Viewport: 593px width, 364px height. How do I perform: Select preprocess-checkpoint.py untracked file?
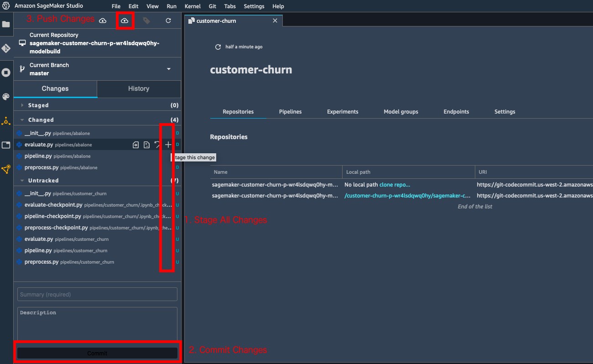click(97, 228)
